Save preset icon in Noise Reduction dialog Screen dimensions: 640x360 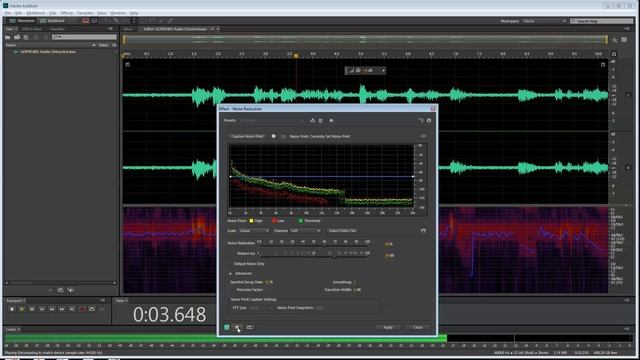pos(312,120)
